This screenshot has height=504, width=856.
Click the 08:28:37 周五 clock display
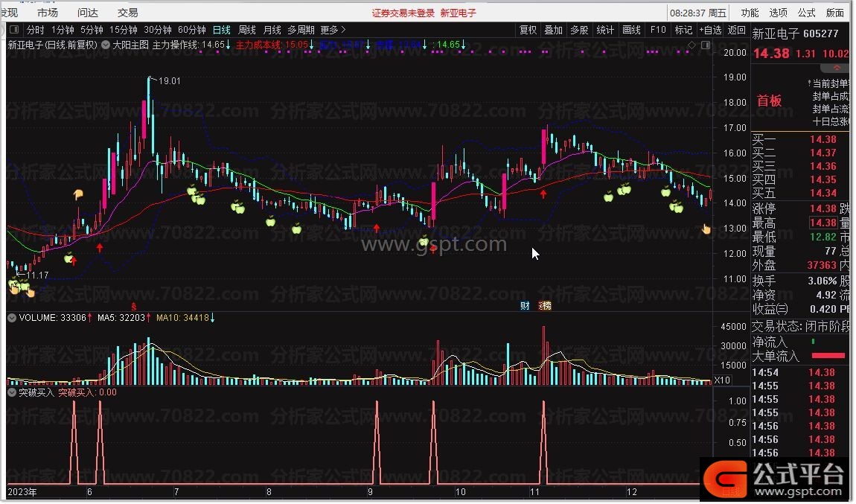[698, 13]
